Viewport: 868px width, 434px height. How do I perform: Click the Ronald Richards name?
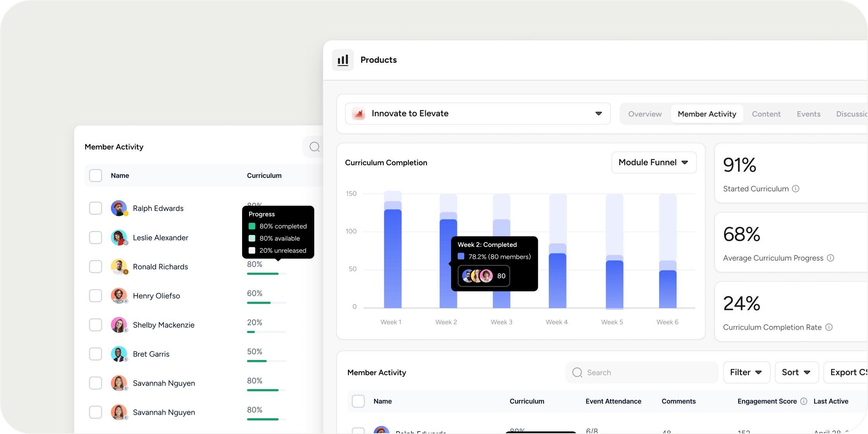(x=160, y=267)
